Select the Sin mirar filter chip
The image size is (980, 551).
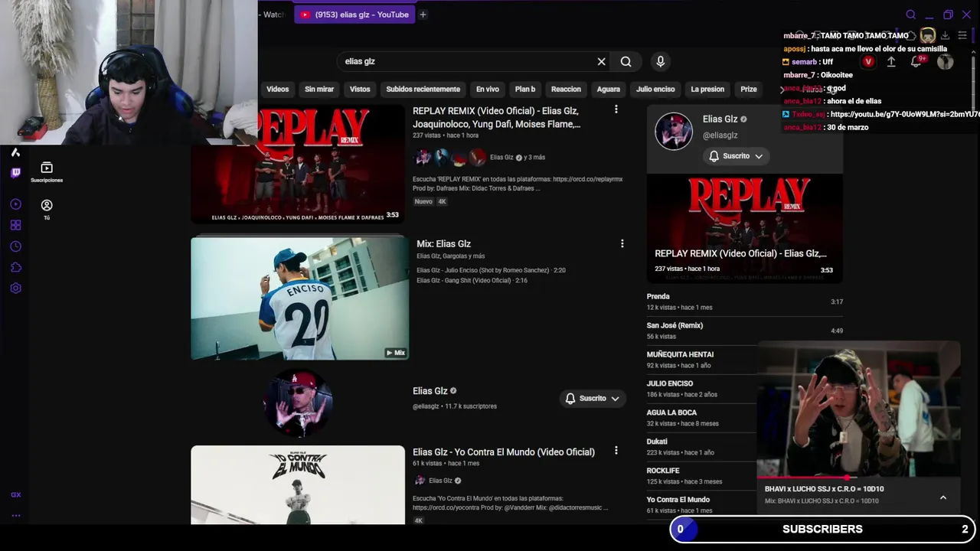(x=319, y=90)
